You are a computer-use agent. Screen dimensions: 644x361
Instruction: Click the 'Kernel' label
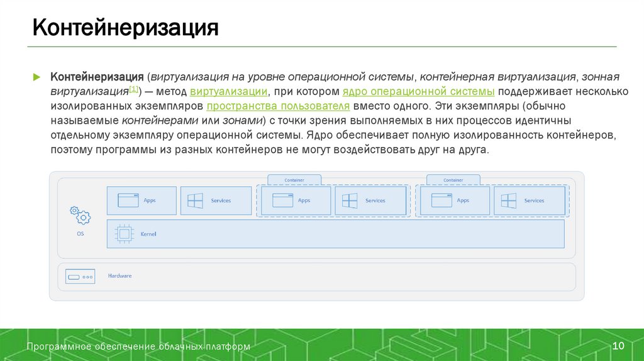(x=148, y=234)
